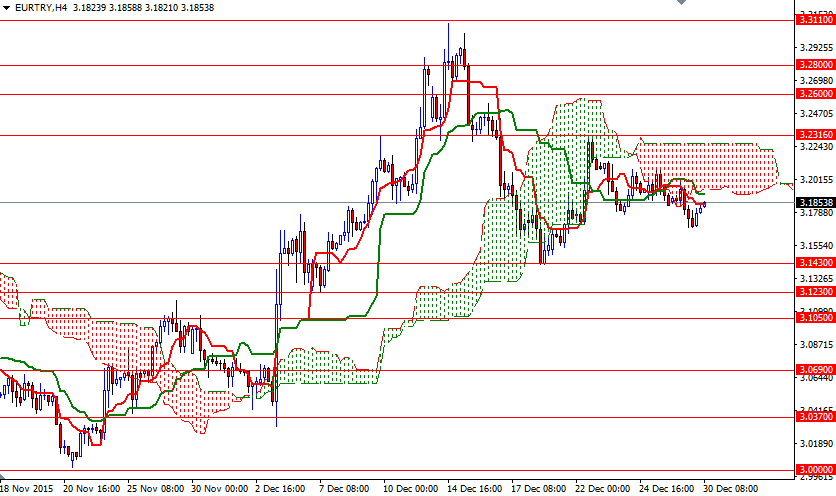Click the 3.22430 price scale value
This screenshot has height=496, width=836.
(x=816, y=147)
